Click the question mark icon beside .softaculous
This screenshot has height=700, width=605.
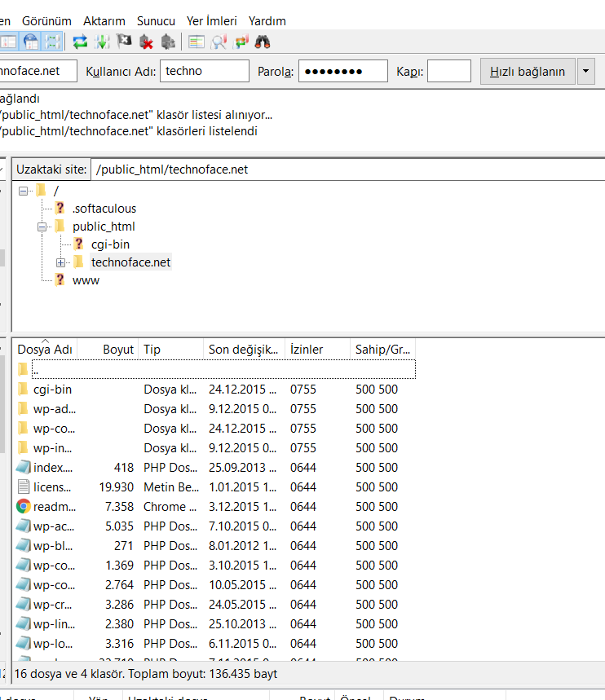pos(60,208)
